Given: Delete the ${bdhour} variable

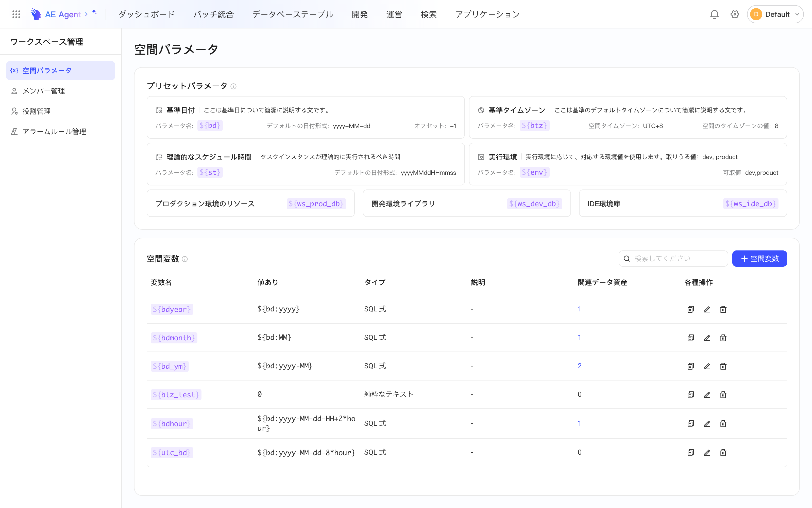Looking at the screenshot, I should [x=723, y=424].
